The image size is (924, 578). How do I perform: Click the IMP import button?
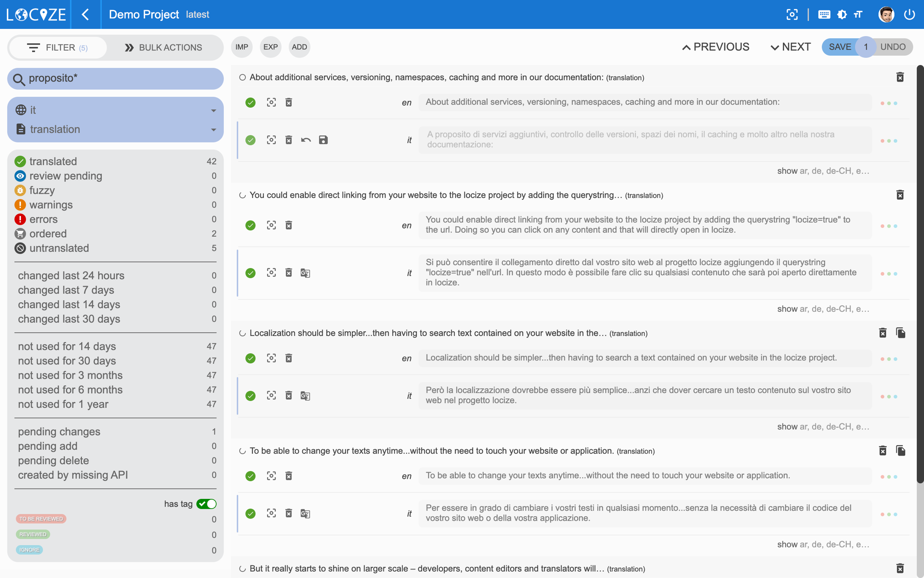(x=241, y=47)
